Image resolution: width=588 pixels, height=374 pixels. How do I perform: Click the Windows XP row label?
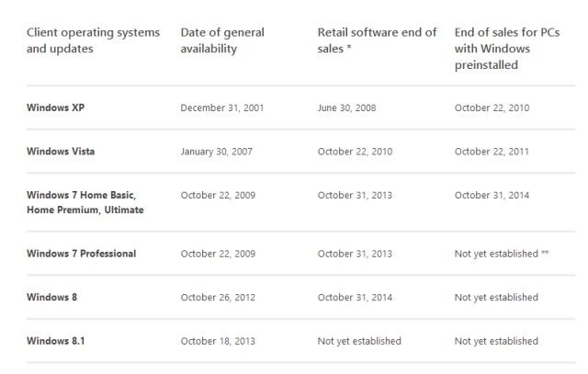click(x=56, y=108)
